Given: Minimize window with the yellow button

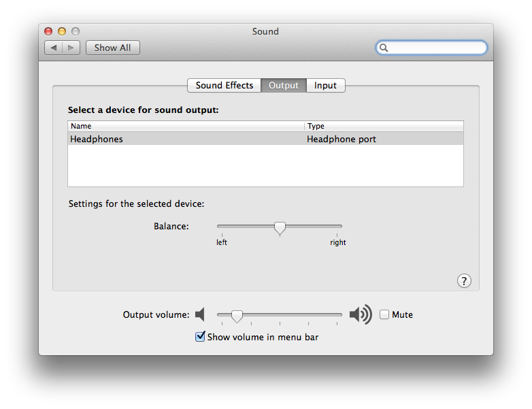Looking at the screenshot, I should click(x=62, y=31).
